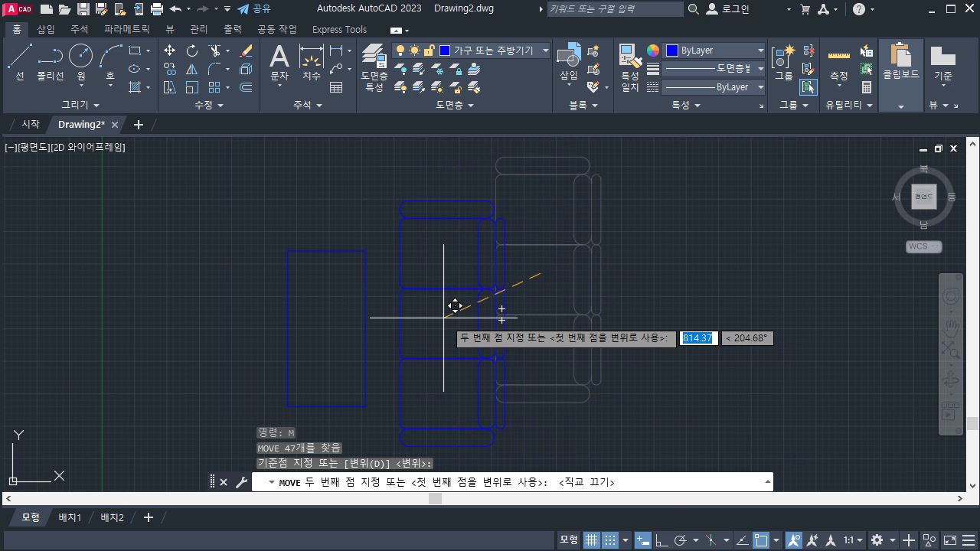Toggle annotation visibility in status bar
The width and height of the screenshot is (980, 551).
(x=793, y=540)
